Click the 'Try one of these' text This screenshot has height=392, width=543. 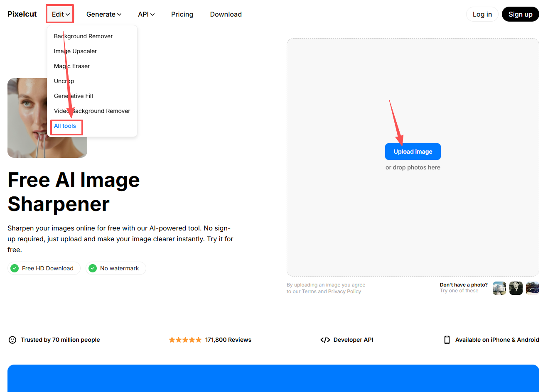click(459, 291)
